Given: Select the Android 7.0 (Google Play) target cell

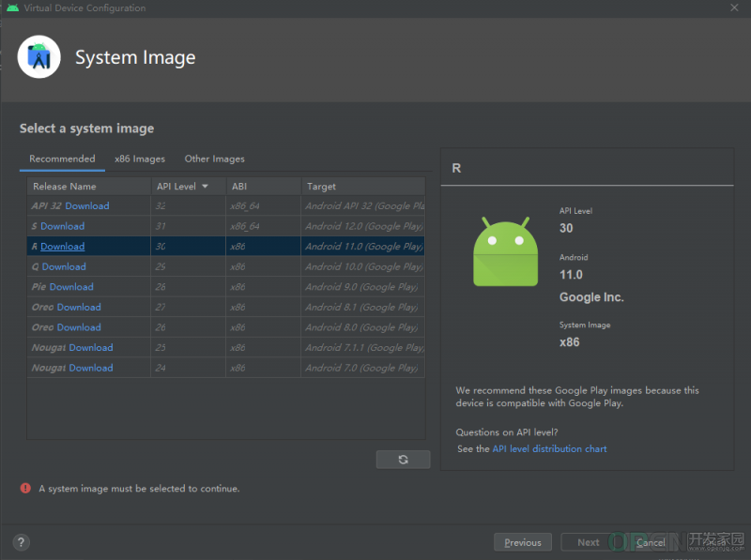Looking at the screenshot, I should [x=363, y=368].
